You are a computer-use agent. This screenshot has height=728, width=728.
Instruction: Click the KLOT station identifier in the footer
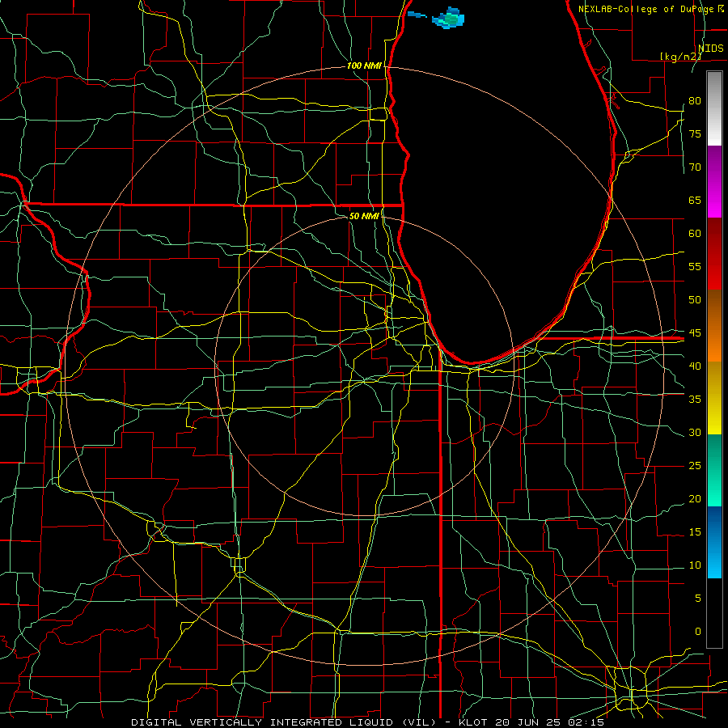click(472, 722)
